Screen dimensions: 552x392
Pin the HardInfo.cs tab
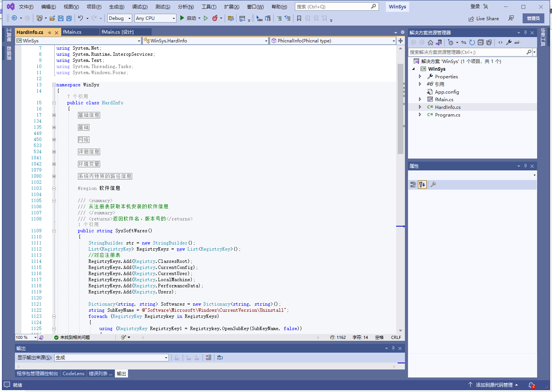click(x=49, y=32)
